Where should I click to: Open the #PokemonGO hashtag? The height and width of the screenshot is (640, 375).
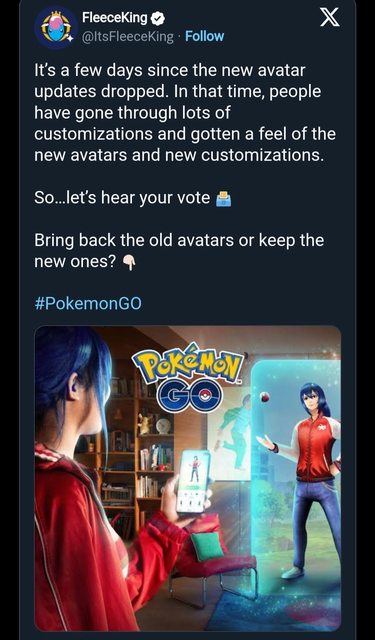coord(88,304)
